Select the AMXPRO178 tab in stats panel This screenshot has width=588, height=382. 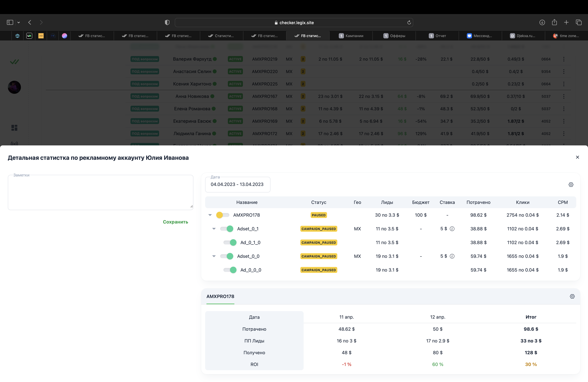(220, 296)
